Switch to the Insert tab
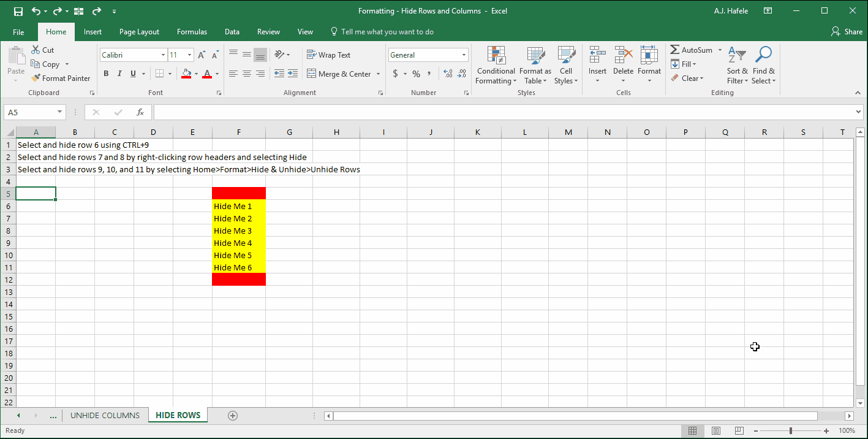Image resolution: width=868 pixels, height=439 pixels. pyautogui.click(x=92, y=32)
